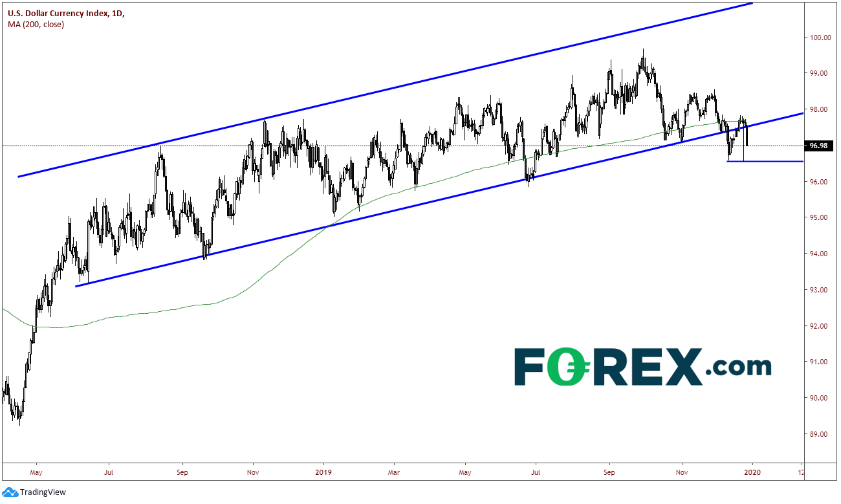The height and width of the screenshot is (504, 841).
Task: Click the MA (200, close) indicator label
Action: [x=36, y=25]
